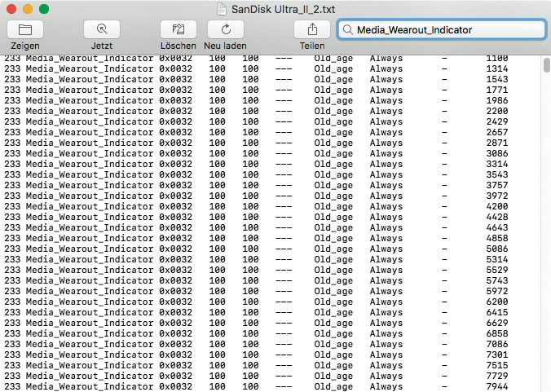The height and width of the screenshot is (392, 551).
Task: Click raw value 4643
Action: 497,227
